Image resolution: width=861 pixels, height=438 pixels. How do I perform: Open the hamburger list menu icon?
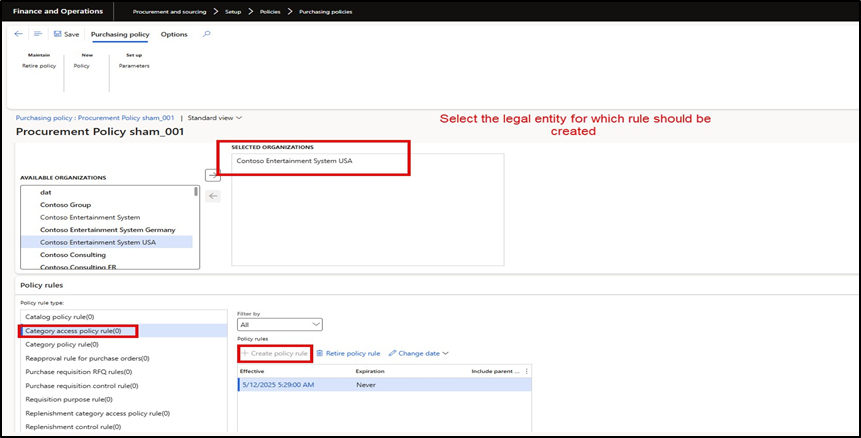[x=38, y=34]
